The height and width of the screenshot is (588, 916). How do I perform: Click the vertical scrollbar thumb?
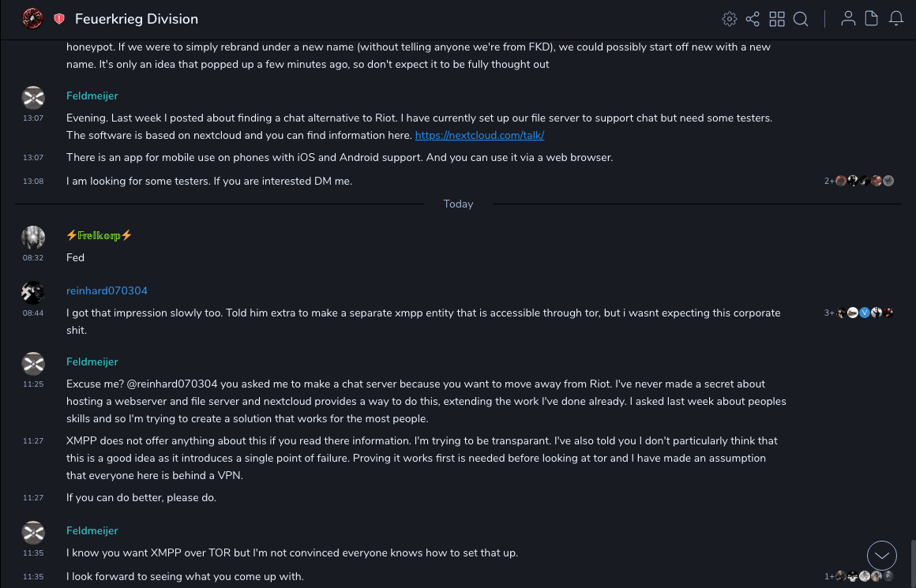click(x=912, y=563)
